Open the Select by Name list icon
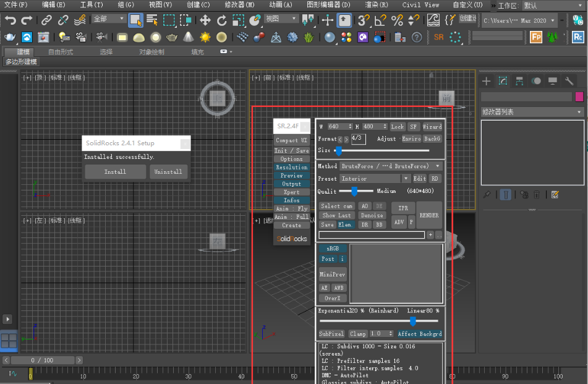 [152, 20]
